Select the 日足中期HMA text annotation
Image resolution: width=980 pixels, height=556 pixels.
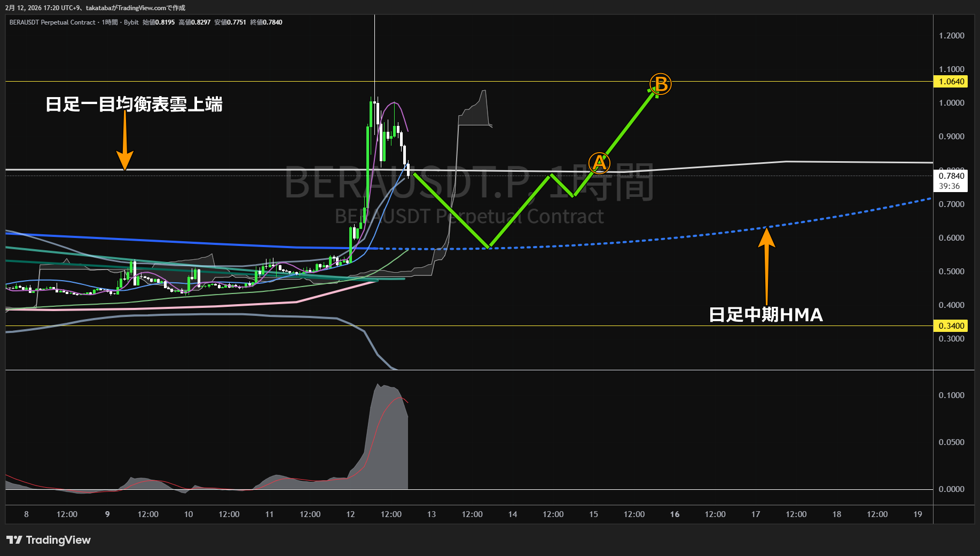765,315
